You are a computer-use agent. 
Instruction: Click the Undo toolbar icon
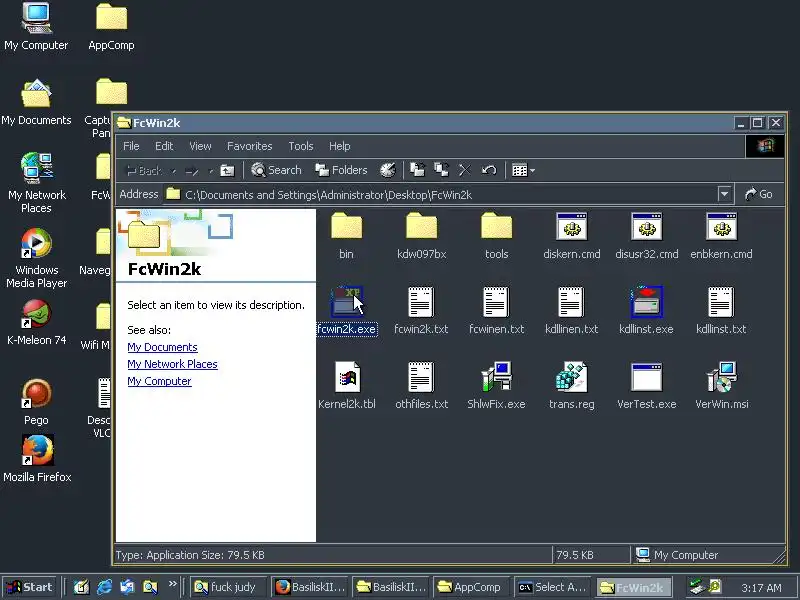pos(489,170)
